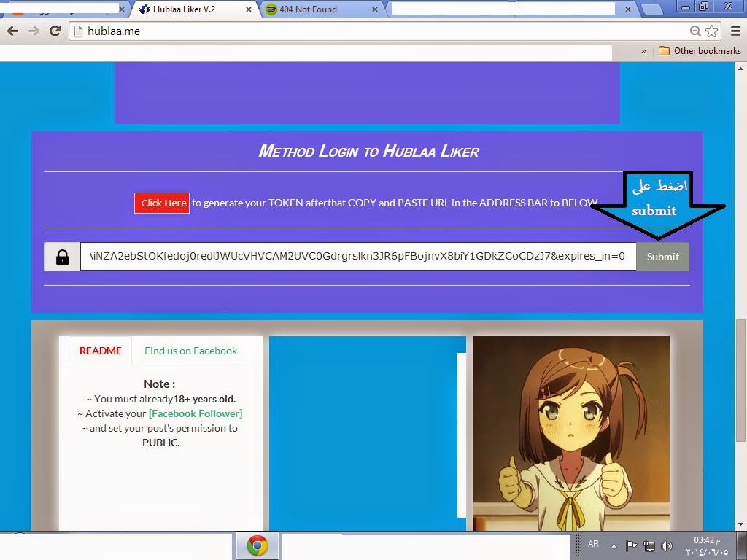
Task: Click the Hublaa favicon on the active tab
Action: (x=144, y=9)
